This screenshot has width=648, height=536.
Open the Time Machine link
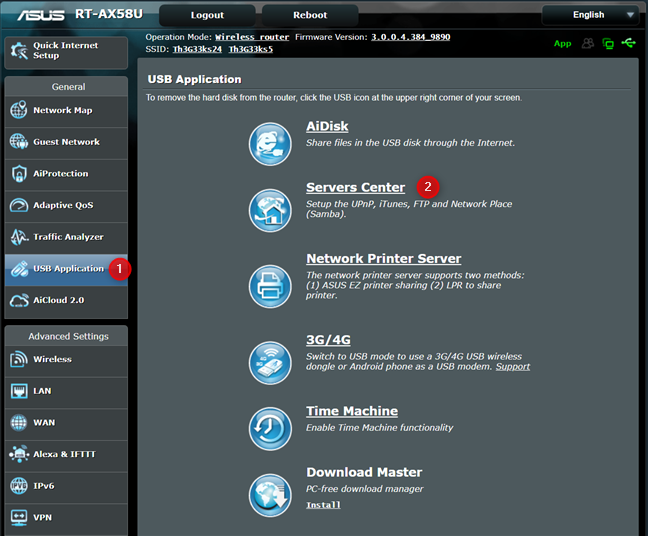coord(352,411)
